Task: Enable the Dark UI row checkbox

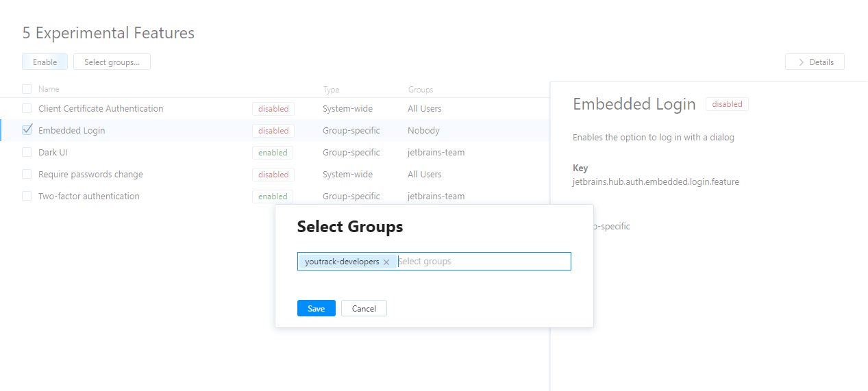Action: click(27, 152)
